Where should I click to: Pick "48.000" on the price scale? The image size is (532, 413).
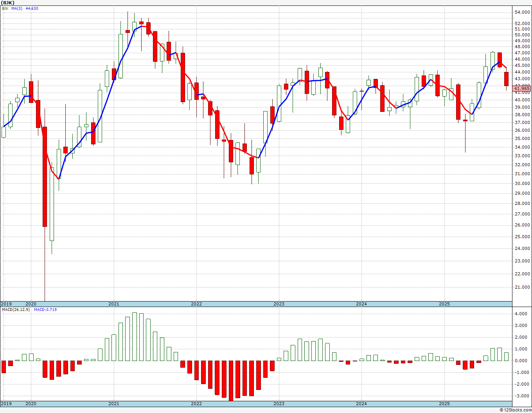(x=523, y=47)
